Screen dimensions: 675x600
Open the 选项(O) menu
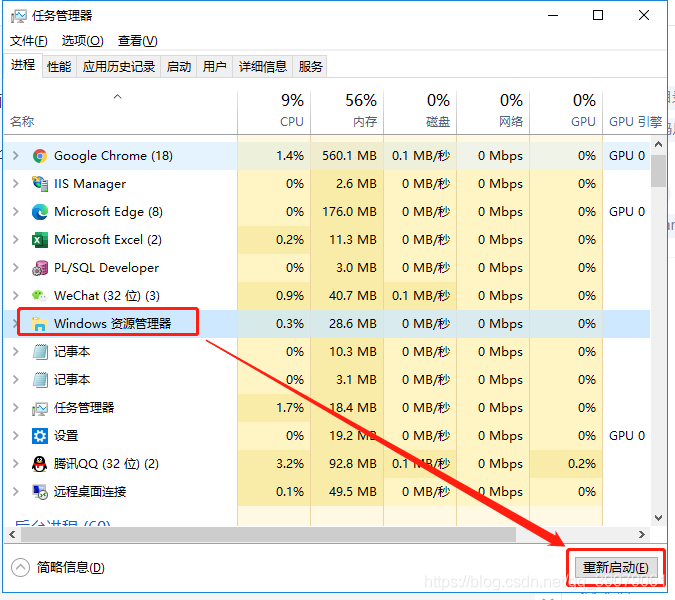point(83,41)
